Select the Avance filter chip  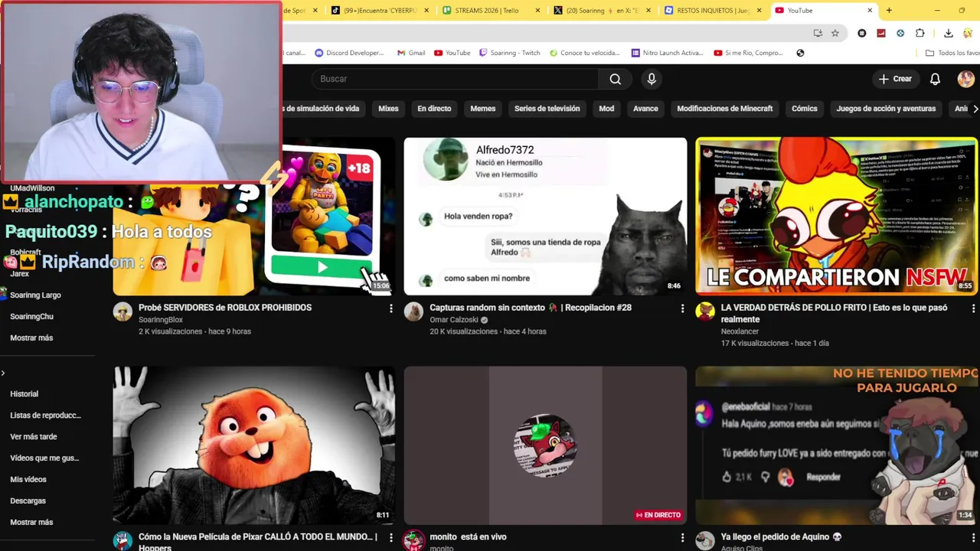[645, 109]
